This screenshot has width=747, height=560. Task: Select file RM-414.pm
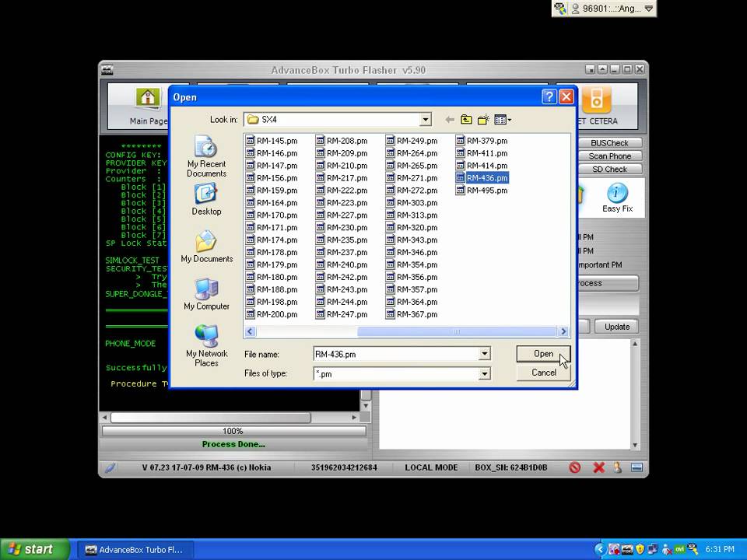pyautogui.click(x=482, y=166)
